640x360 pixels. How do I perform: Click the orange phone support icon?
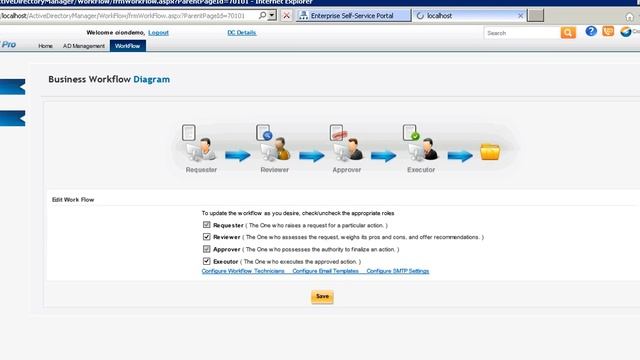click(608, 31)
